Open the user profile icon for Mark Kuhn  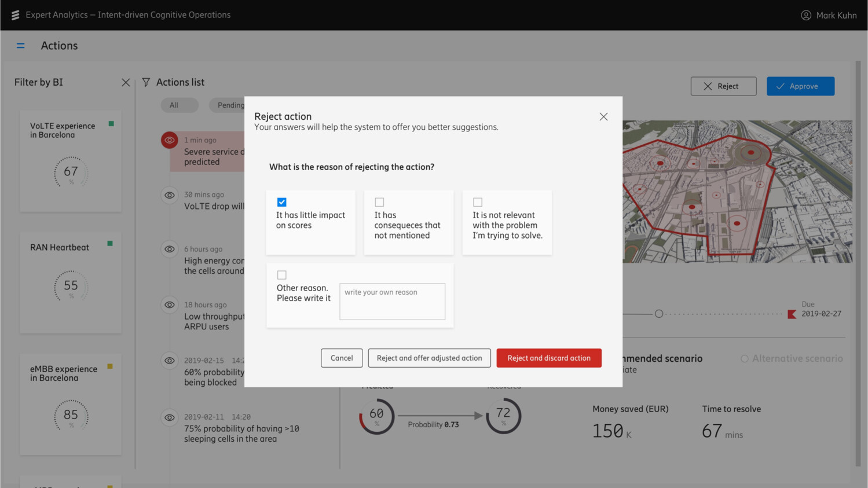click(805, 15)
